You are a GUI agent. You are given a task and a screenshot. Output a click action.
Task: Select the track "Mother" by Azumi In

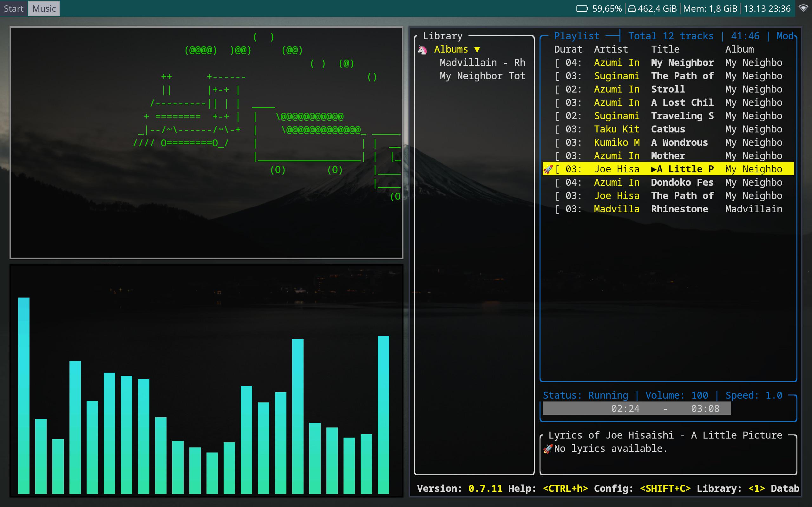pos(668,155)
